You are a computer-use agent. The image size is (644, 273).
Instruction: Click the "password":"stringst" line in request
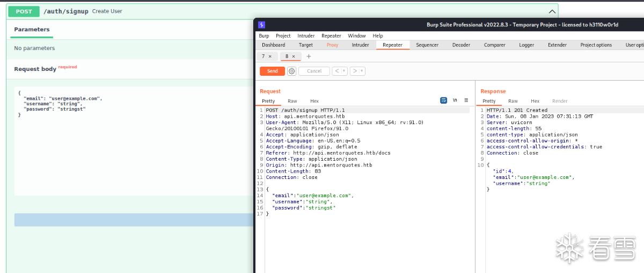(304, 207)
